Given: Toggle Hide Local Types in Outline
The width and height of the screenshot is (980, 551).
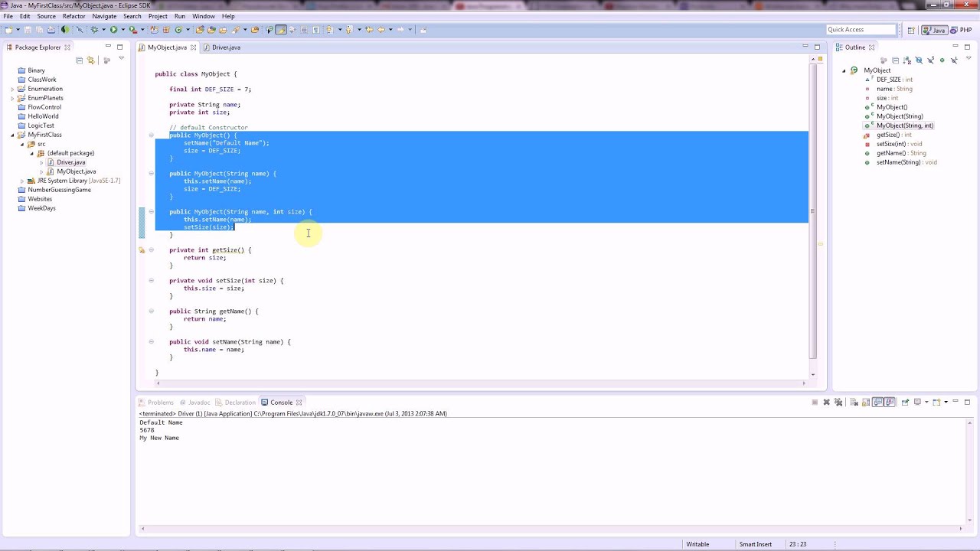Looking at the screenshot, I should tap(954, 60).
